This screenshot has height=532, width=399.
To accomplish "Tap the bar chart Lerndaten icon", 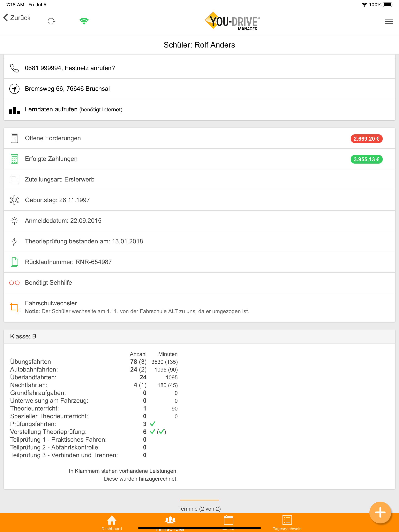I will tap(14, 110).
